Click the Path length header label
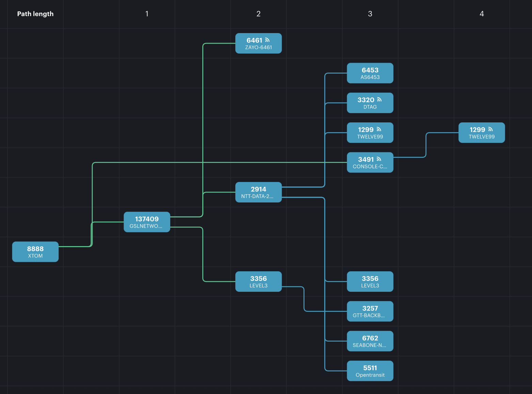 (35, 14)
